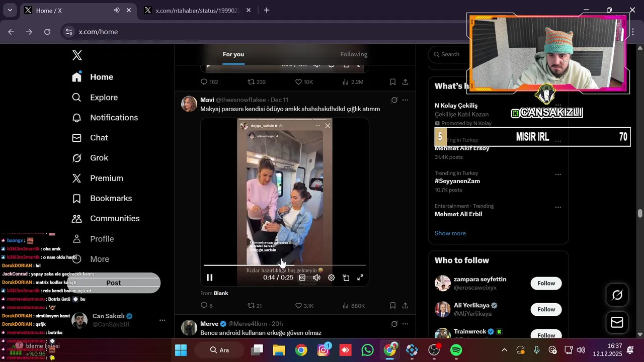Go to Communities in the sidebar
The height and width of the screenshot is (362, 644).
pyautogui.click(x=106, y=219)
